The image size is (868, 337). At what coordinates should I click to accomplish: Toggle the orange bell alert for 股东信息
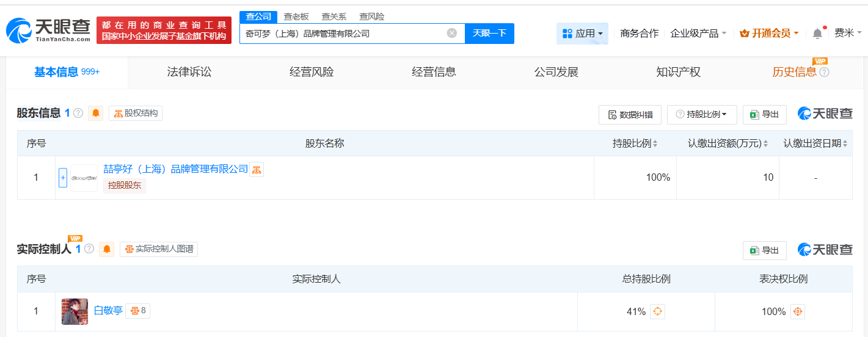(96, 113)
